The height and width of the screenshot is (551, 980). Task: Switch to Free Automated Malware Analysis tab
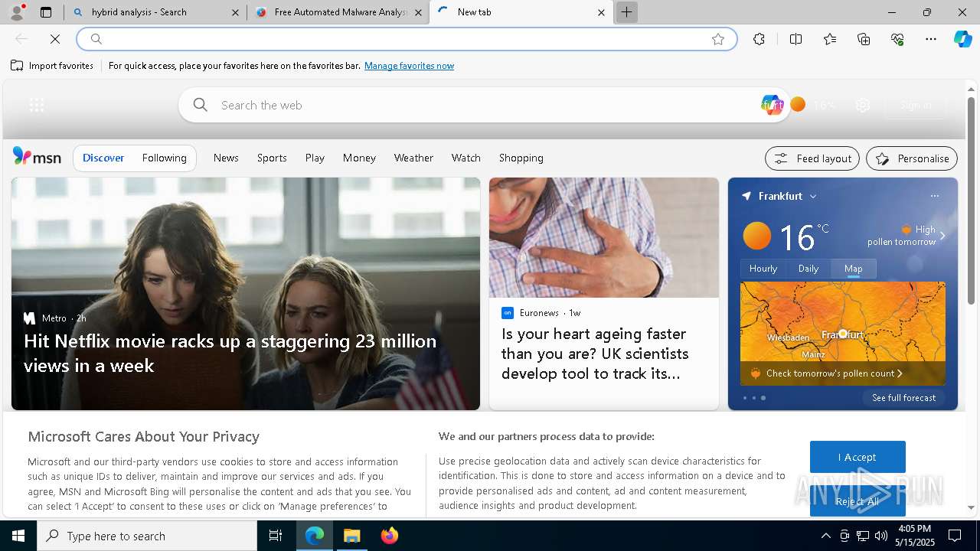pyautogui.click(x=340, y=12)
